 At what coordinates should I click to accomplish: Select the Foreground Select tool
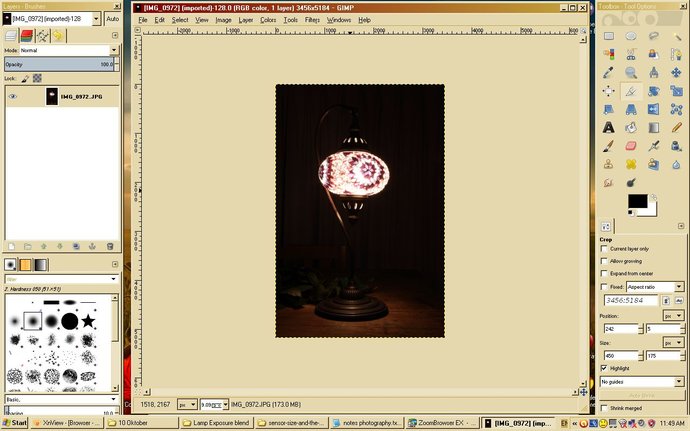653,54
